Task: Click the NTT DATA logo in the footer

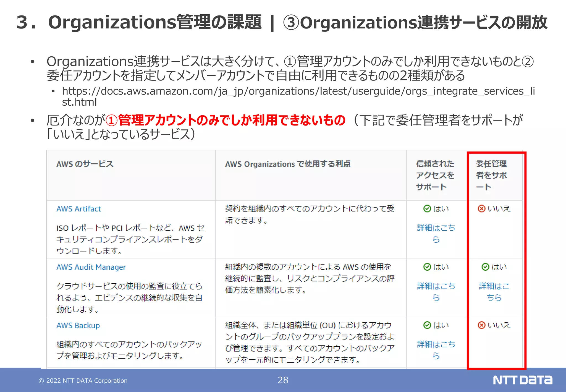Action: (x=523, y=380)
